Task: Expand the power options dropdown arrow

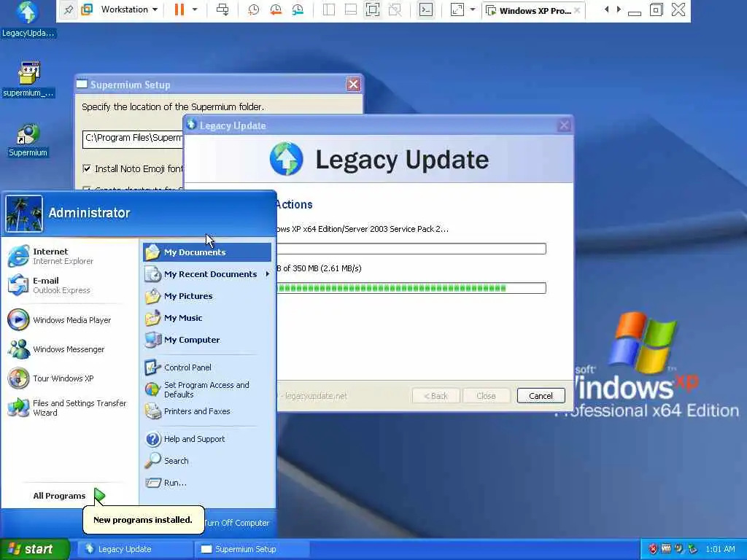Action: click(x=195, y=9)
